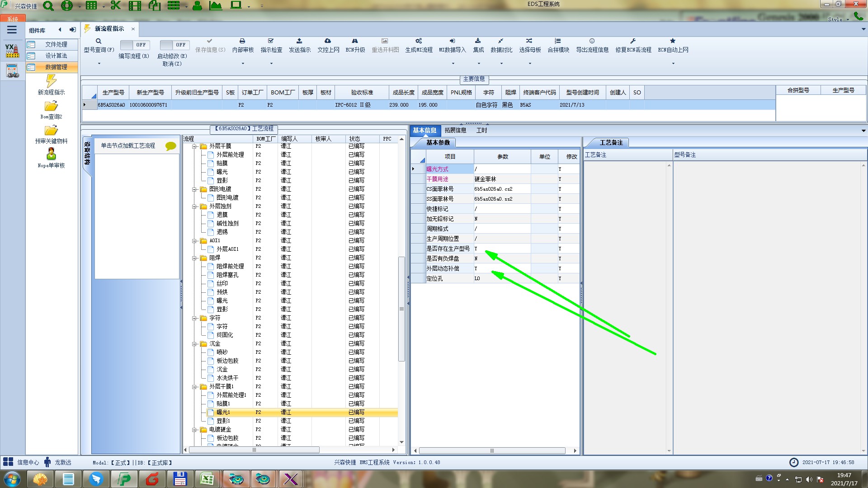Click MI数据导入 icon
The image size is (868, 488).
[x=452, y=41]
